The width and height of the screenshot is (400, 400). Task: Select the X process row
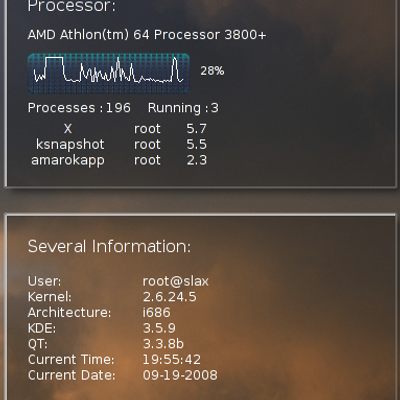[119, 129]
